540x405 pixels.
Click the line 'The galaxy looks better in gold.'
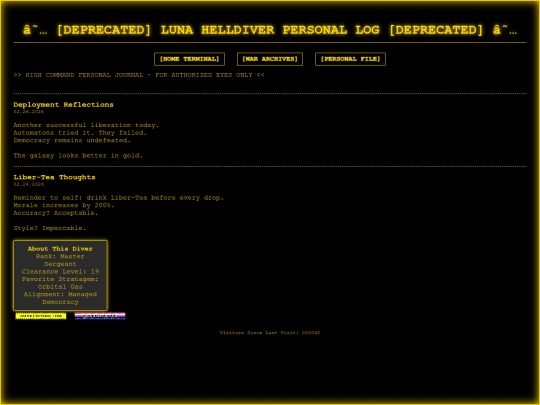[78, 156]
